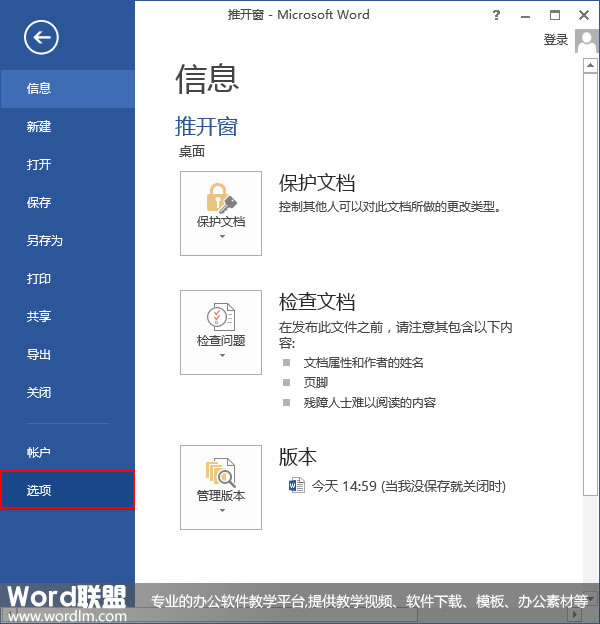
Task: Click the 桌面 file location text
Action: [192, 152]
